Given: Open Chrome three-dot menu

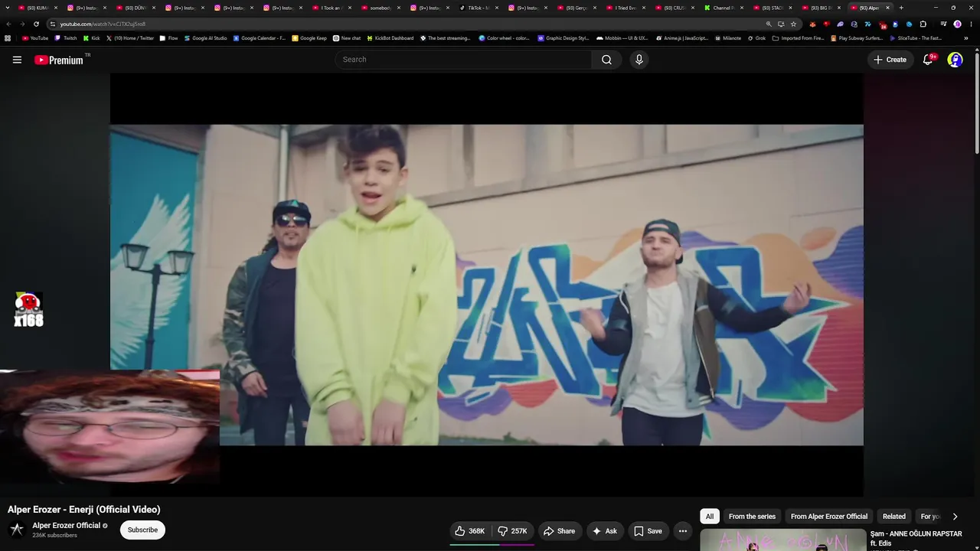Looking at the screenshot, I should pos(971,24).
